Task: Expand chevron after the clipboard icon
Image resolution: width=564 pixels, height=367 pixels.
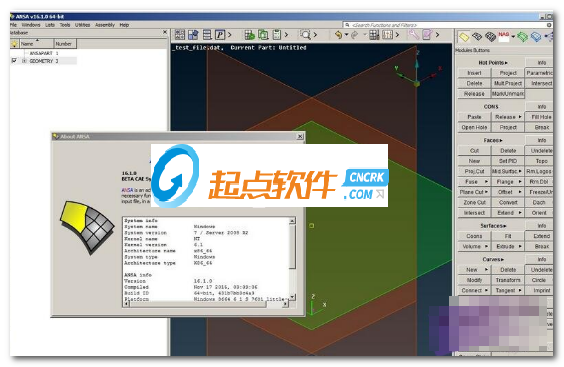Action: click(286, 35)
